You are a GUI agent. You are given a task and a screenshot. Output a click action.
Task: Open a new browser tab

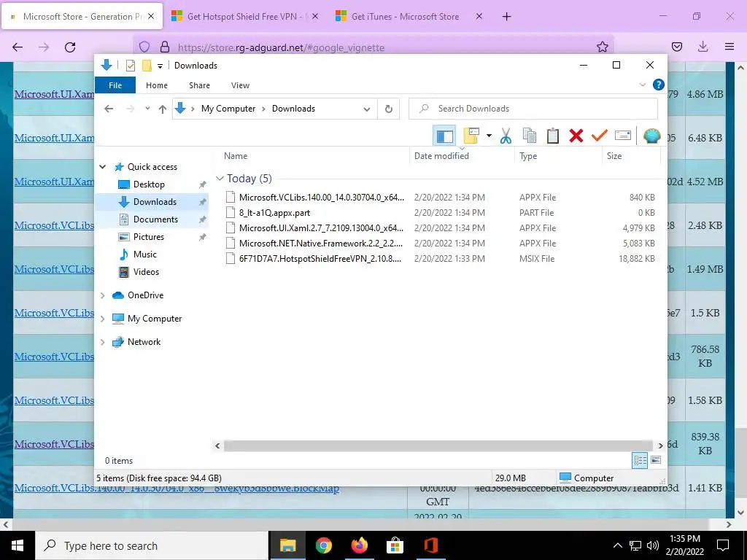506,17
